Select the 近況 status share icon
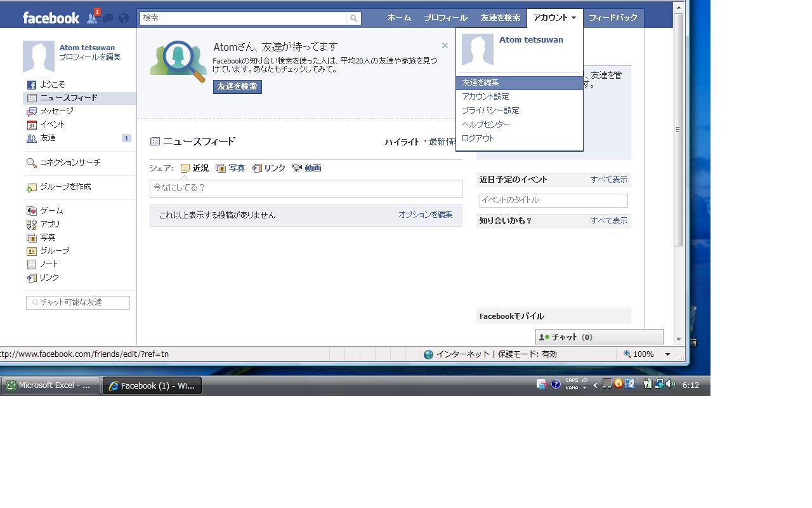812x508 pixels. (185, 168)
